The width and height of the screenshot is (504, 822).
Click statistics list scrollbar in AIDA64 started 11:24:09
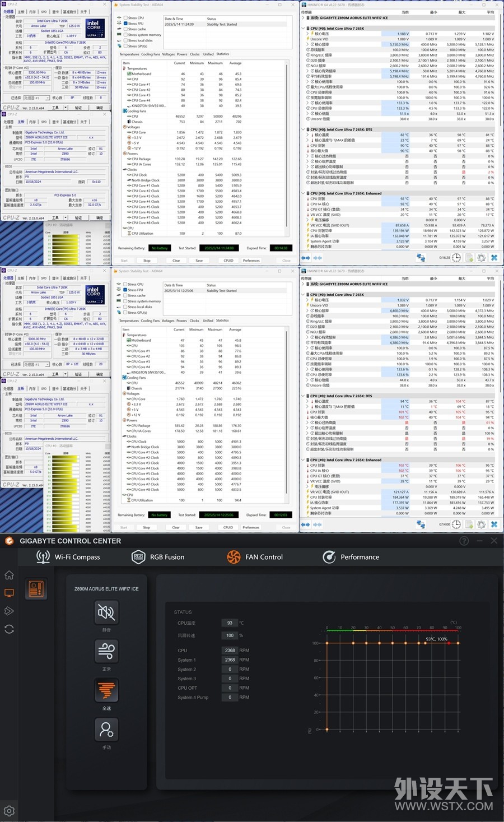point(288,148)
